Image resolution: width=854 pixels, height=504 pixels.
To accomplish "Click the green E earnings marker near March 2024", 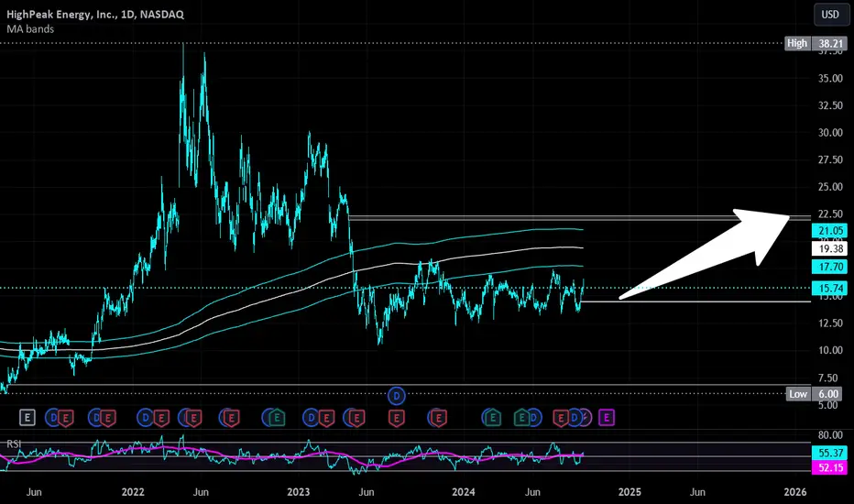I will pyautogui.click(x=492, y=418).
